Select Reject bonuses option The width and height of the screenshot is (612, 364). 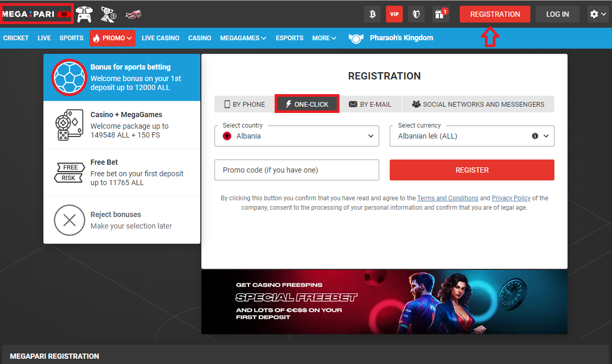point(122,220)
